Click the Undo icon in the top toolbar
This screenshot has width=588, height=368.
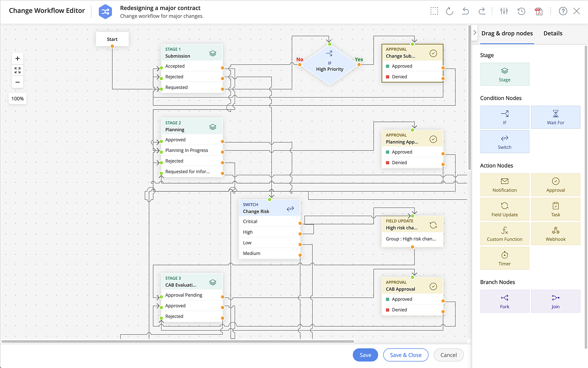[x=465, y=11]
